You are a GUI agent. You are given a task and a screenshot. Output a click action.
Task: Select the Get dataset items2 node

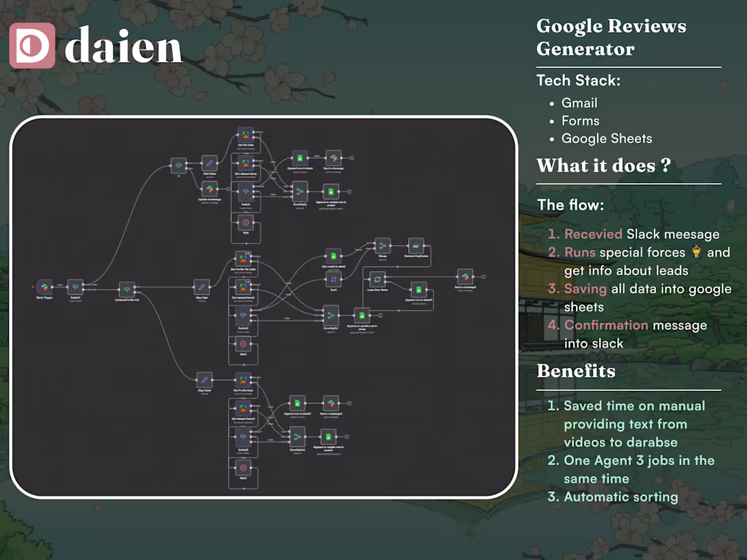click(x=243, y=409)
